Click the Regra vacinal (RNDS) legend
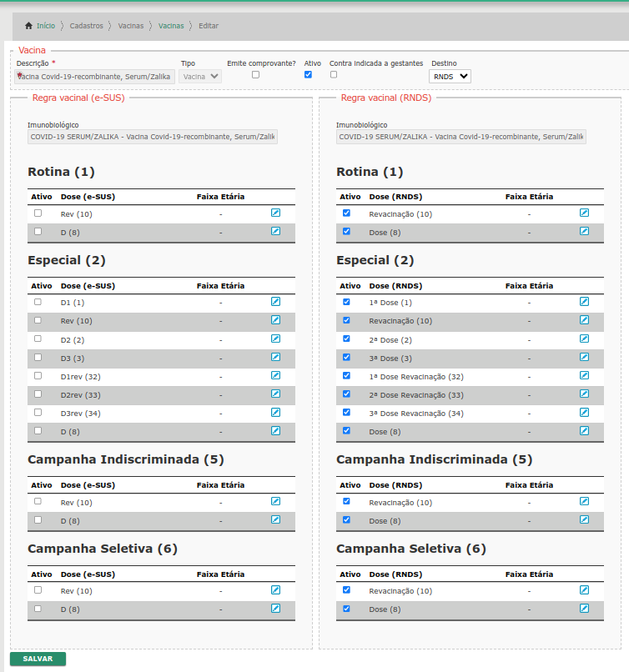 coord(386,98)
